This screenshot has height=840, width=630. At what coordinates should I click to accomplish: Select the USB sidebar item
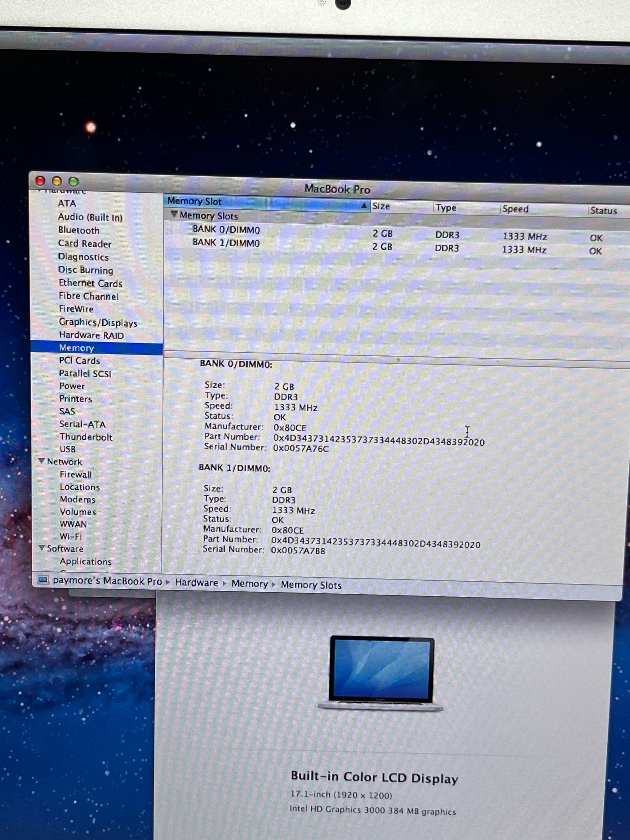[x=68, y=449]
